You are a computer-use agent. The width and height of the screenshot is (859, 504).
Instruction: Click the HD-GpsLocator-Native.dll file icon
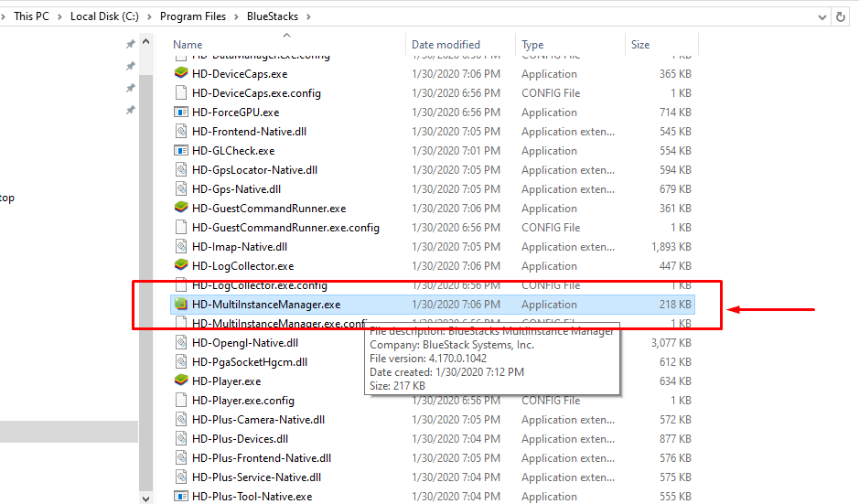[x=181, y=170]
